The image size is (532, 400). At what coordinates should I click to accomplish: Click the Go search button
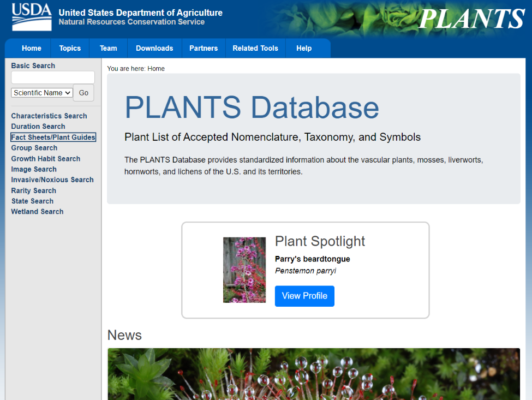point(83,93)
